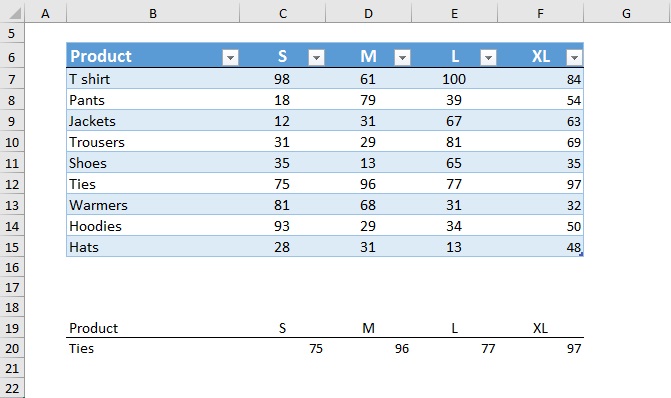This screenshot has width=671, height=398.
Task: Click the 'Ties' cell in row 12
Action: coord(153,184)
